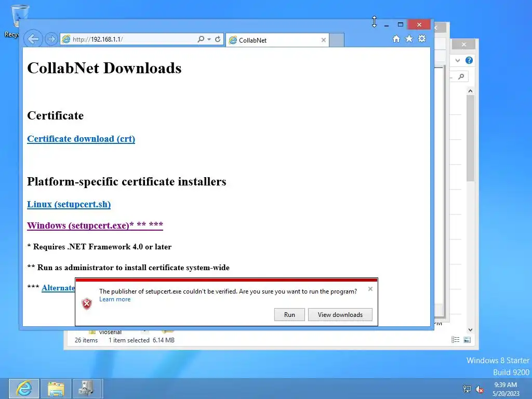Click the red shield warning icon
Image resolution: width=532 pixels, height=399 pixels.
click(x=87, y=303)
